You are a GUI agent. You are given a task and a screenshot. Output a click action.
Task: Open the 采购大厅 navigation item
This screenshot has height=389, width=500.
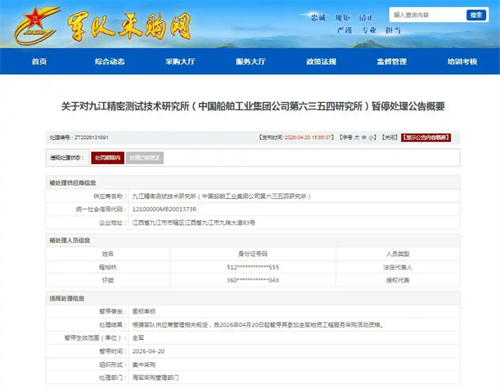tap(180, 61)
